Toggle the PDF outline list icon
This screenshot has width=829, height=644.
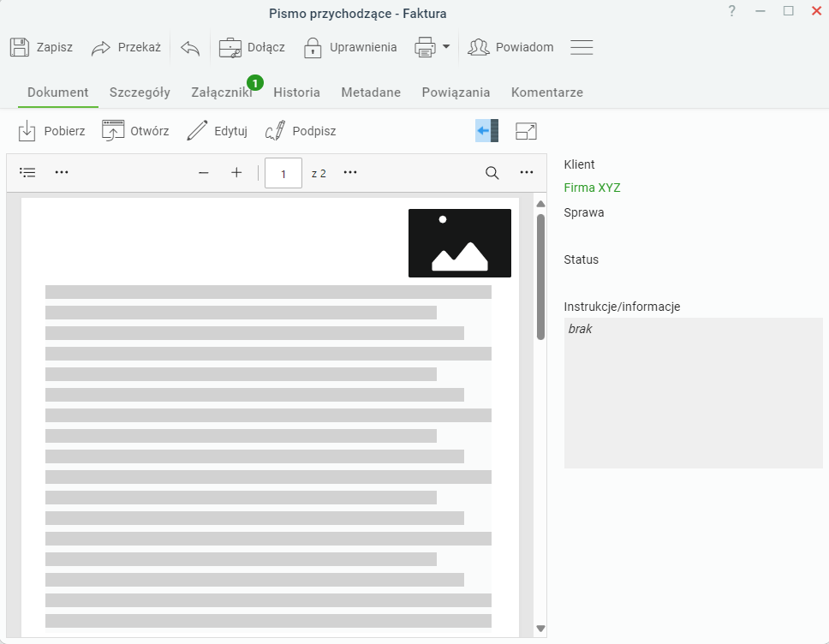[x=27, y=172]
